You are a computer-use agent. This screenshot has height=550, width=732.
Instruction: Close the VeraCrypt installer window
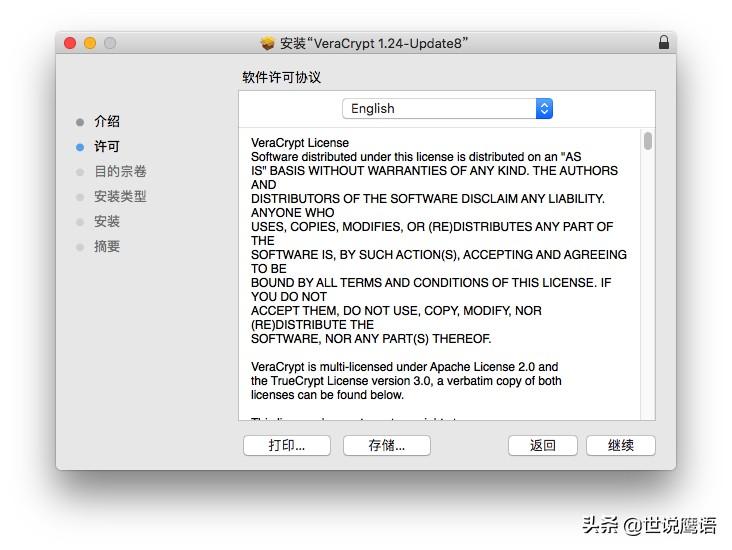pyautogui.click(x=70, y=43)
